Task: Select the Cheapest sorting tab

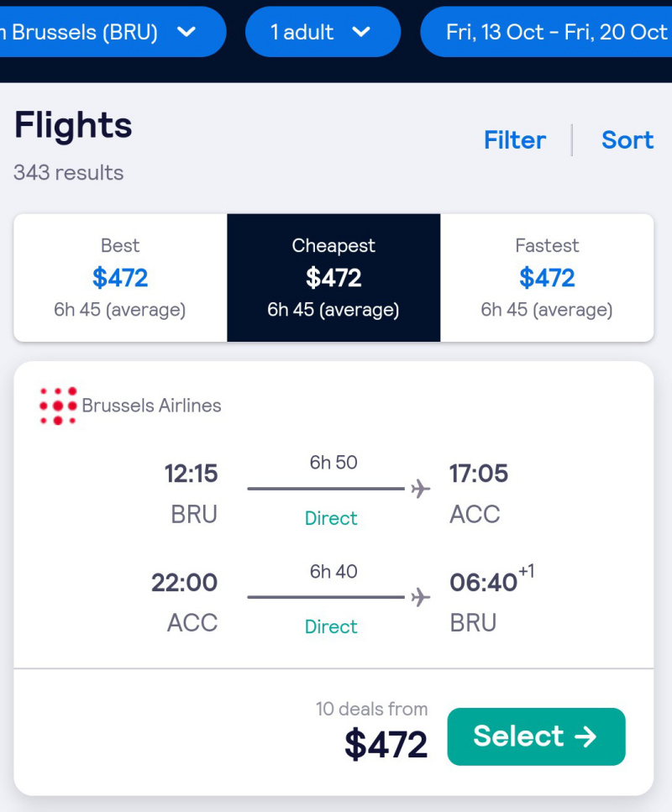Action: 333,278
